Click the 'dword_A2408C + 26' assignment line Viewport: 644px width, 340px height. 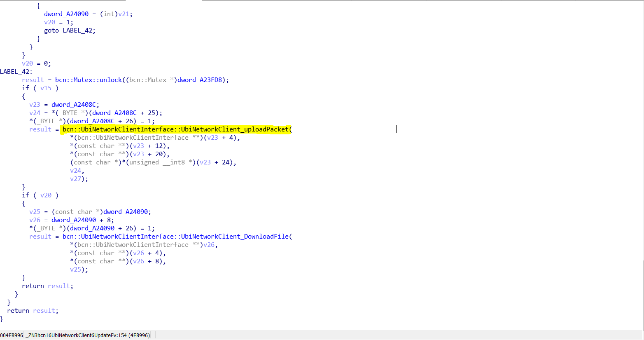tap(92, 121)
